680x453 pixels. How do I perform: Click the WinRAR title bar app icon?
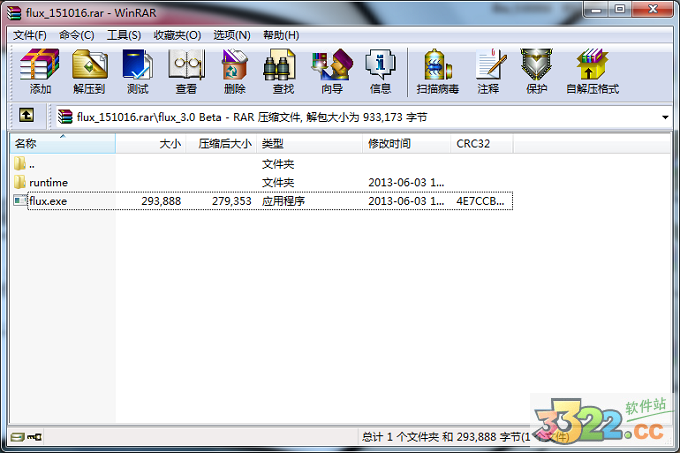[14, 13]
